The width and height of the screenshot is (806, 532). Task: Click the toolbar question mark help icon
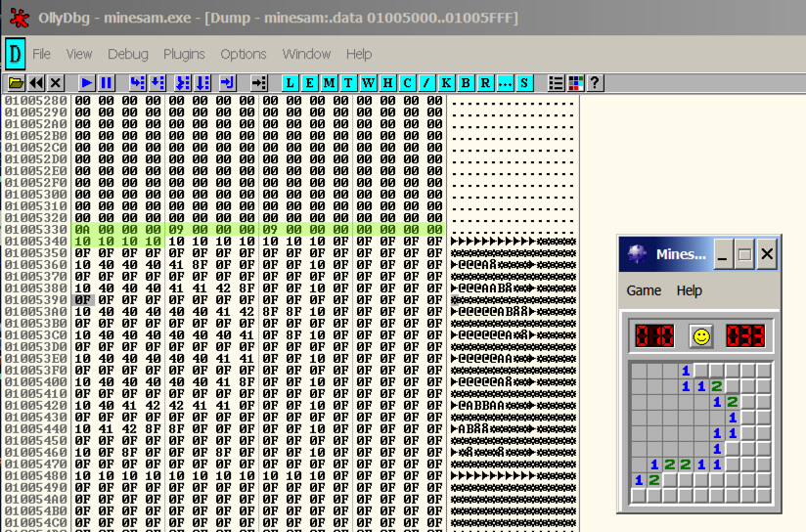pyautogui.click(x=594, y=83)
